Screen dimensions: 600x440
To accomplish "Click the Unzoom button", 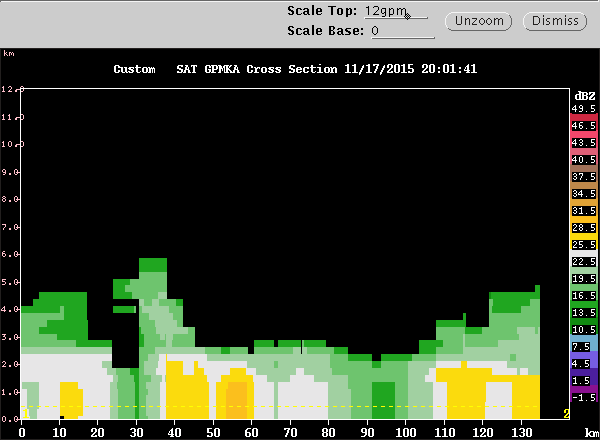I will coord(478,21).
